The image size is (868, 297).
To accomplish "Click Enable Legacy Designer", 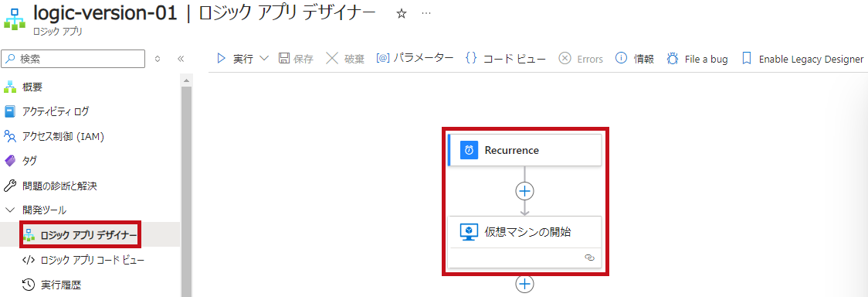I will (802, 59).
